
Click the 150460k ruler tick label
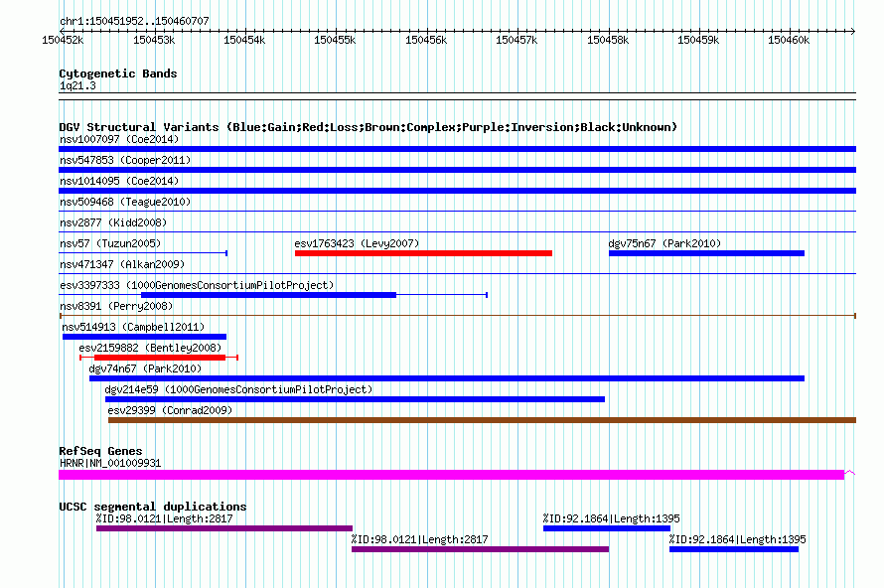pos(789,40)
